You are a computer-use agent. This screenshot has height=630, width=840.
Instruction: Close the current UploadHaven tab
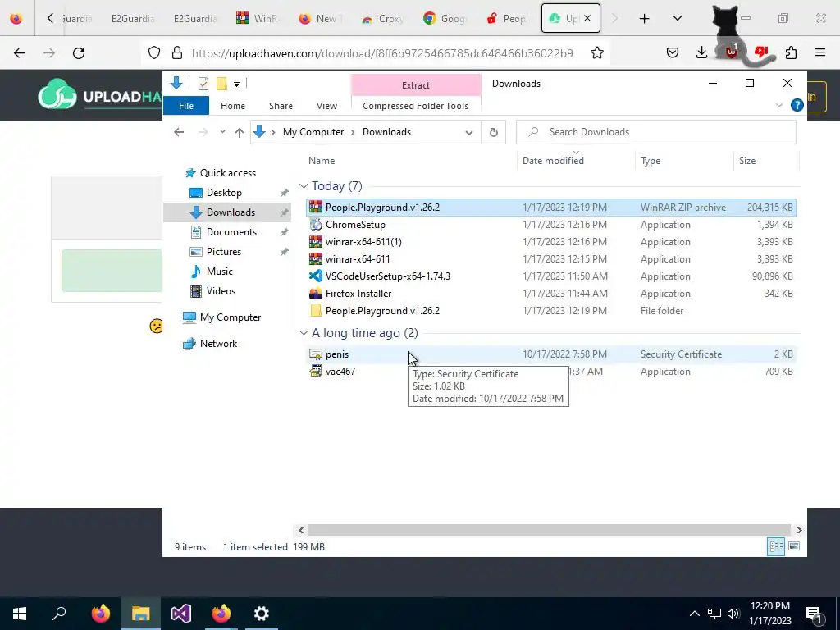pos(587,19)
